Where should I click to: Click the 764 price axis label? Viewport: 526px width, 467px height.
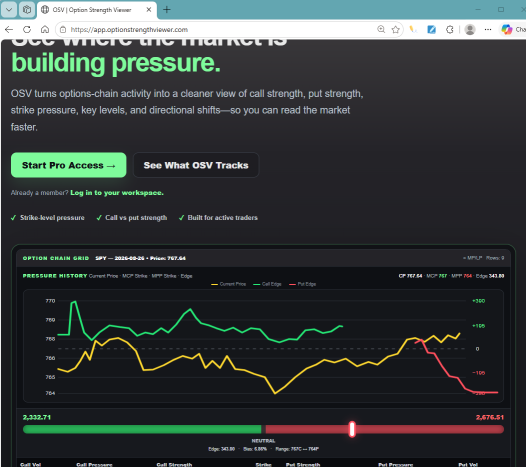click(50, 393)
